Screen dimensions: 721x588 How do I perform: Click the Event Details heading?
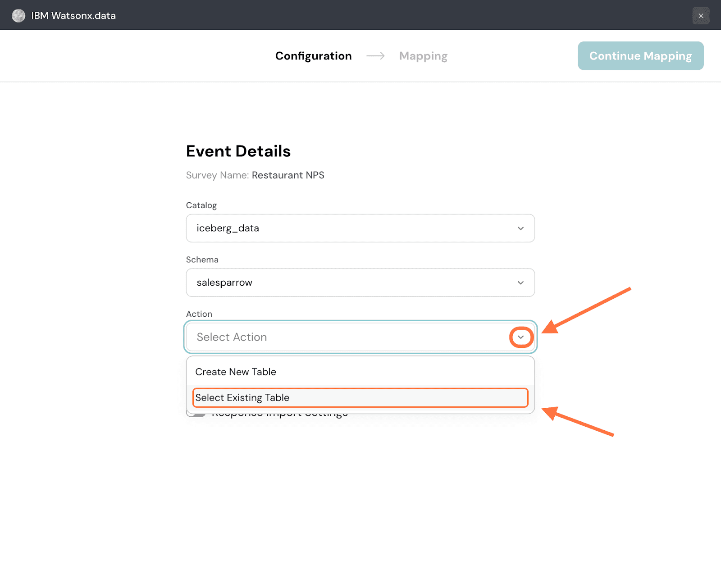pos(238,151)
